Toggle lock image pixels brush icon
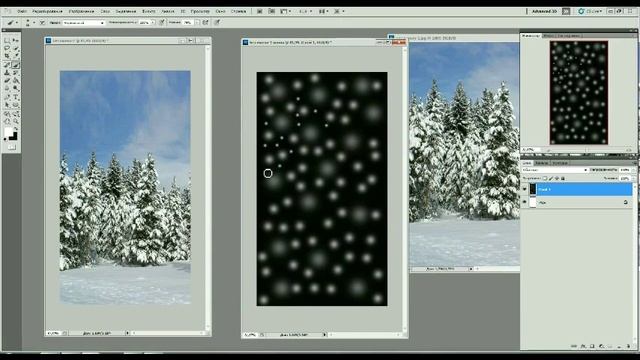 [551, 178]
